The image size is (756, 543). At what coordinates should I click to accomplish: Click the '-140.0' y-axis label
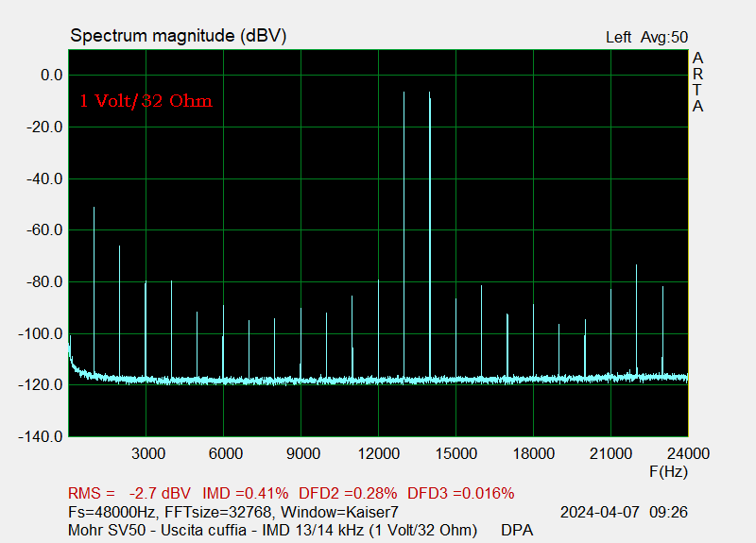41,436
